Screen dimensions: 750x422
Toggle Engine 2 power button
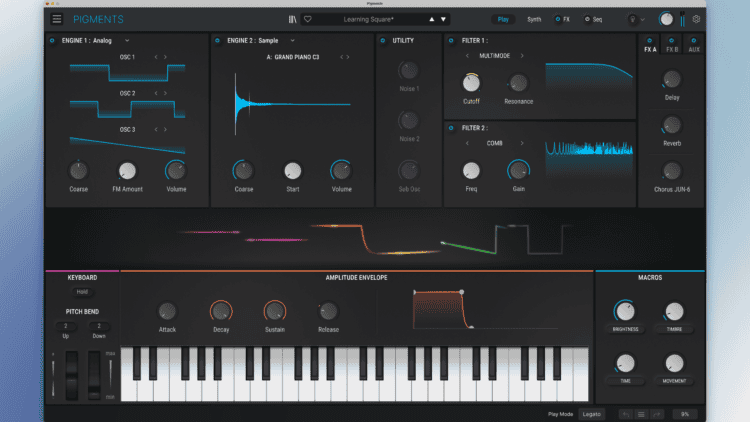pos(218,41)
